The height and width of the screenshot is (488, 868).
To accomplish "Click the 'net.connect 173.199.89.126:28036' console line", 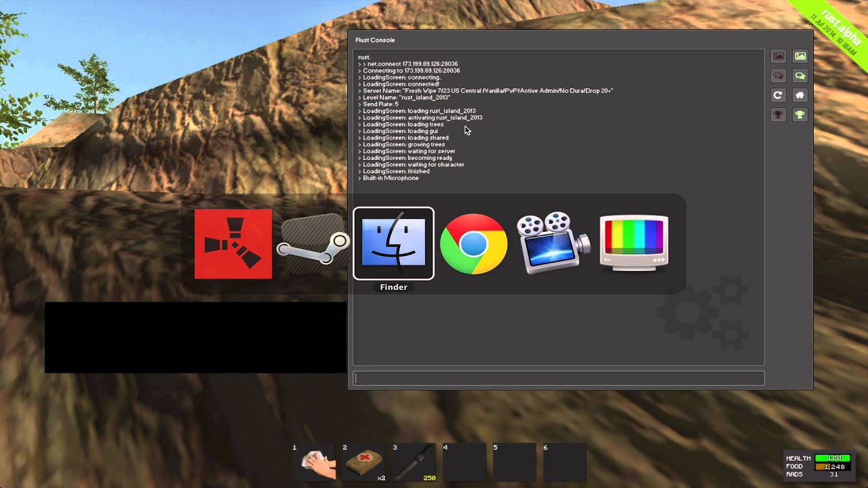I will coord(409,64).
